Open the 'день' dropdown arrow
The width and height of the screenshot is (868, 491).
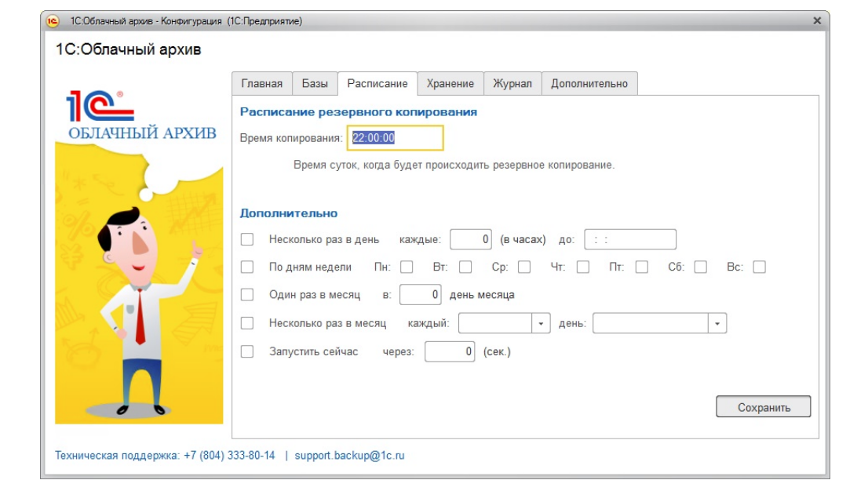[717, 323]
